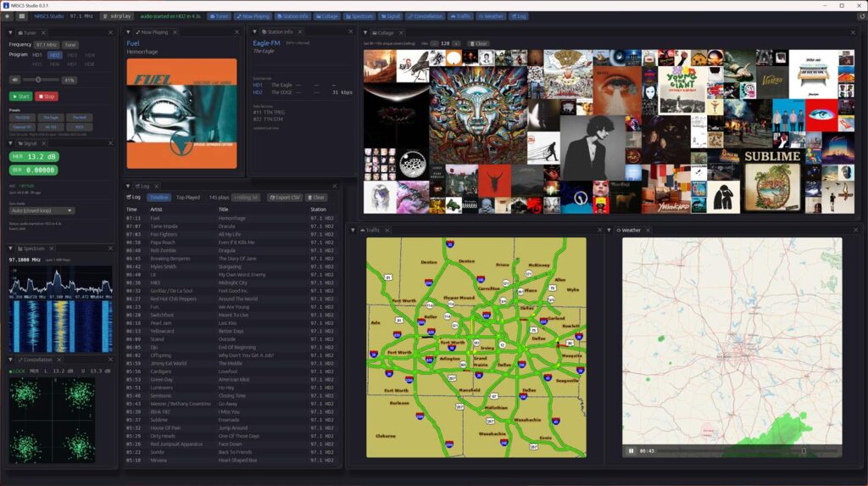Collapse the Signal panel with its triangle
868x486 pixels.
coord(10,143)
